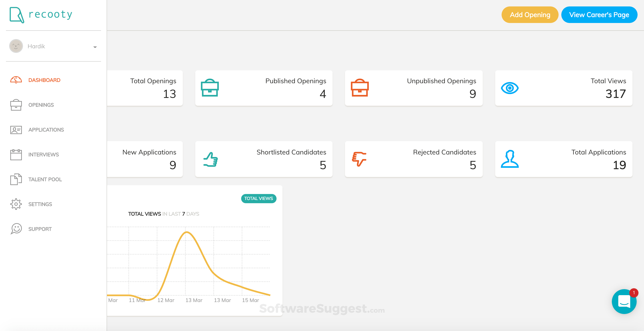
Task: Click the Total Views eye icon
Action: (x=509, y=88)
